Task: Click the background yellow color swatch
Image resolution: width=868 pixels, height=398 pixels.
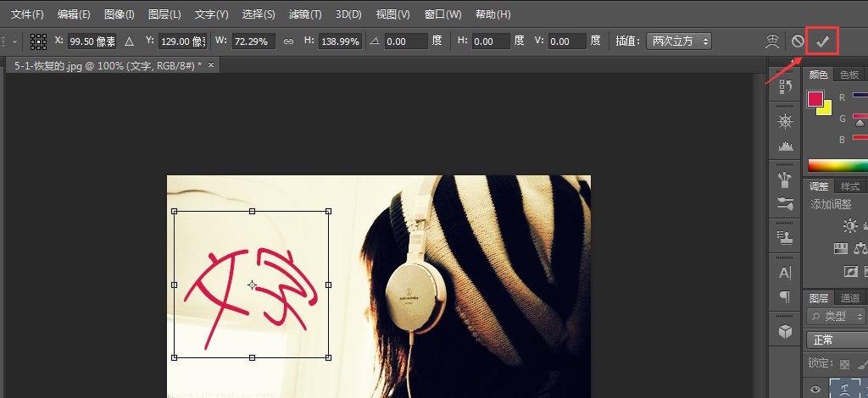Action: [x=827, y=110]
